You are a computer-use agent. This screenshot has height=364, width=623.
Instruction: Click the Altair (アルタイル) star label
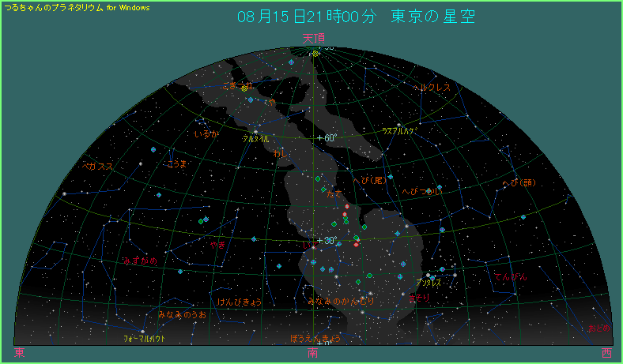point(256,138)
